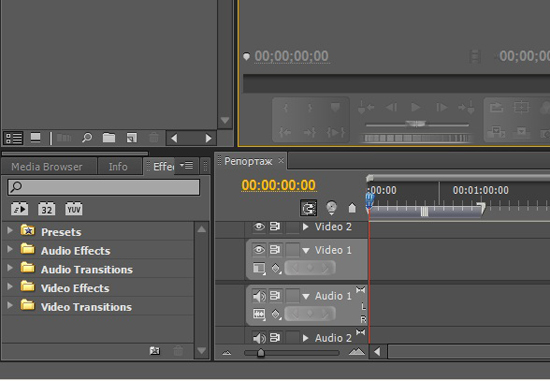Switch Project panel to List View
The width and height of the screenshot is (550, 381).
(x=13, y=138)
